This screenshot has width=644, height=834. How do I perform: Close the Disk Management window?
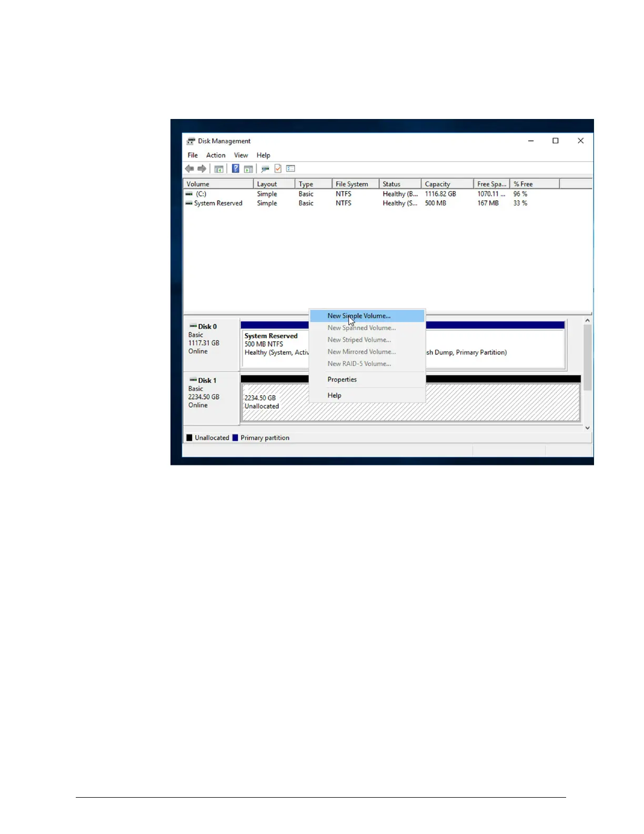[580, 141]
